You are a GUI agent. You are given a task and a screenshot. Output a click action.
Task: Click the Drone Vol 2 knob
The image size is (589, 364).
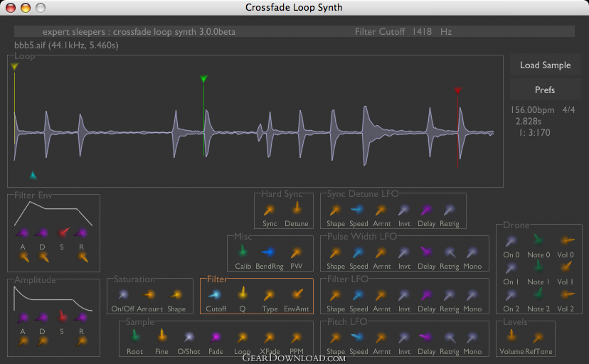(566, 294)
